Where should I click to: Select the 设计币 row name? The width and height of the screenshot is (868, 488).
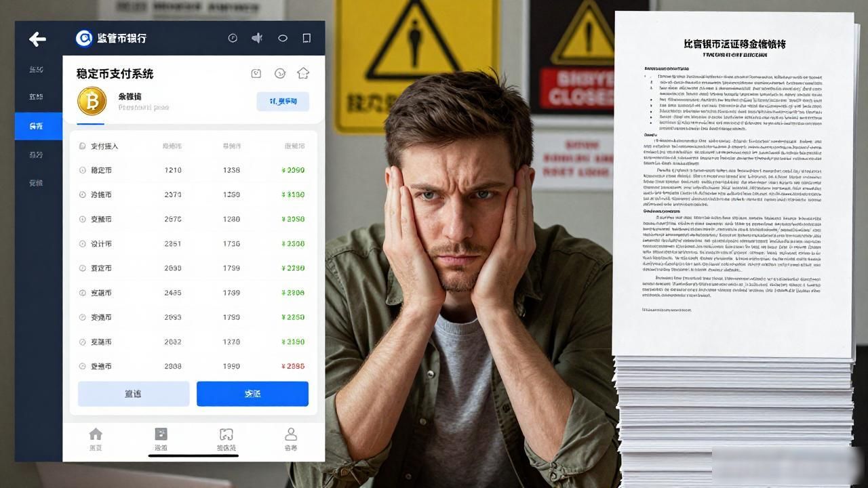pos(101,244)
